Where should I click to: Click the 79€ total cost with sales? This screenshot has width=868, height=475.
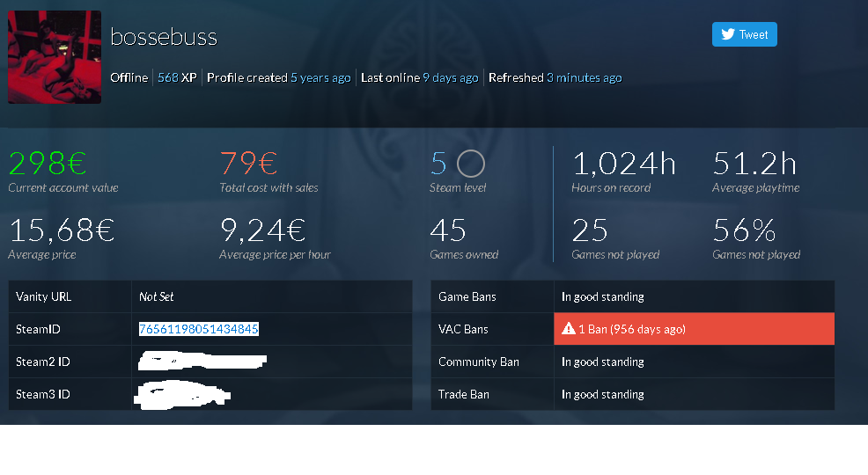point(248,164)
